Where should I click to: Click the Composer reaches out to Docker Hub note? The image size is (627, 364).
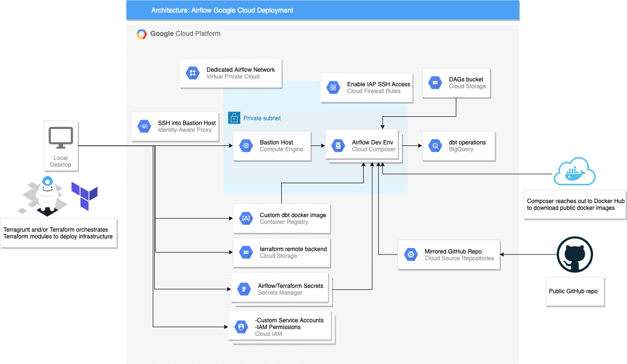click(576, 205)
